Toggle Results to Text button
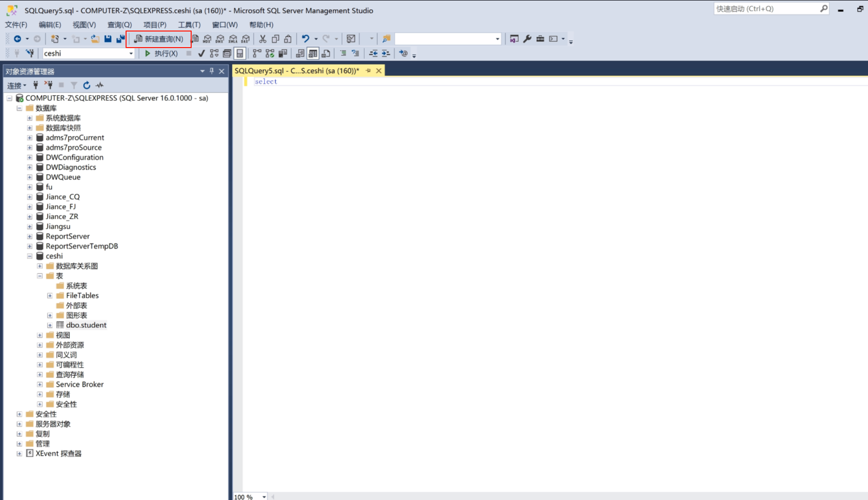Screen dimensions: 868x500 [x=300, y=53]
